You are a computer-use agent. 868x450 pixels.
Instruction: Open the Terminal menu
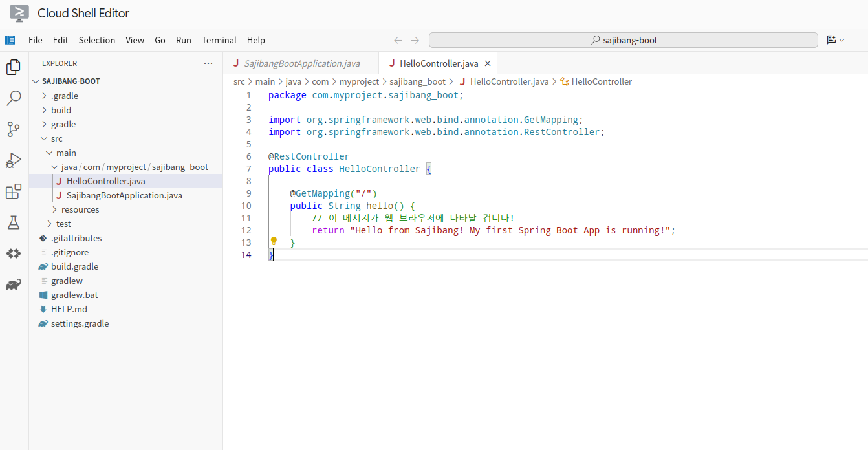(219, 40)
